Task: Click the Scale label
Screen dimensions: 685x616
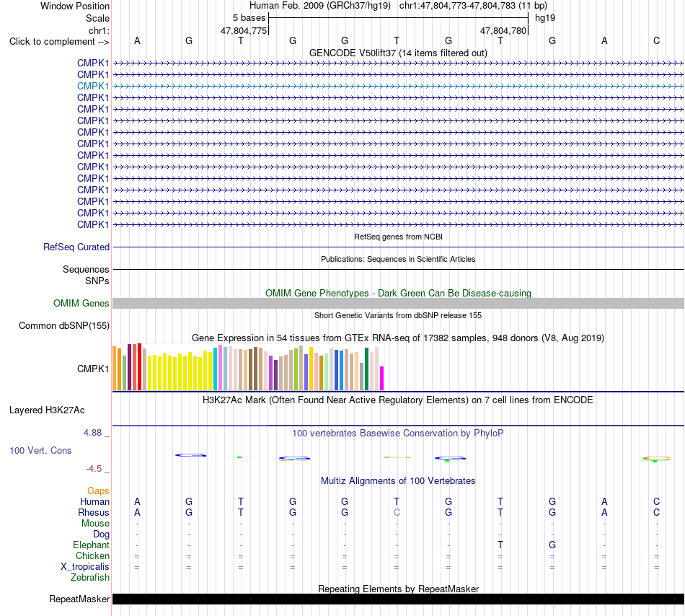Action: pyautogui.click(x=97, y=18)
